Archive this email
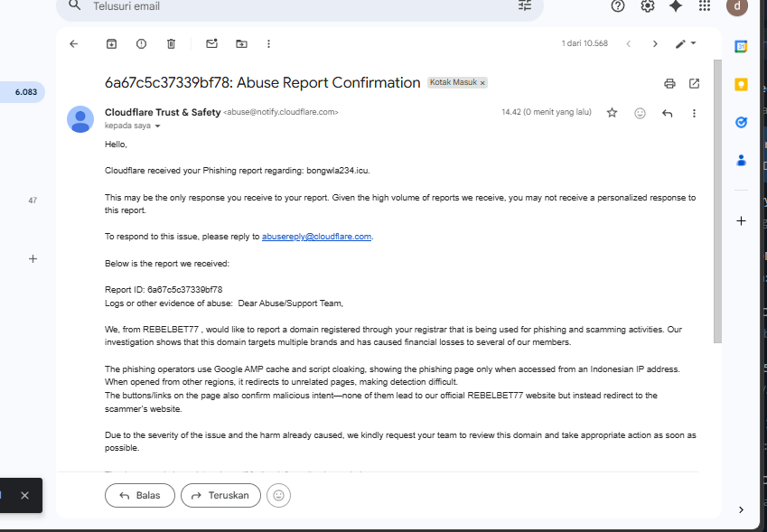This screenshot has height=532, width=767. [111, 44]
